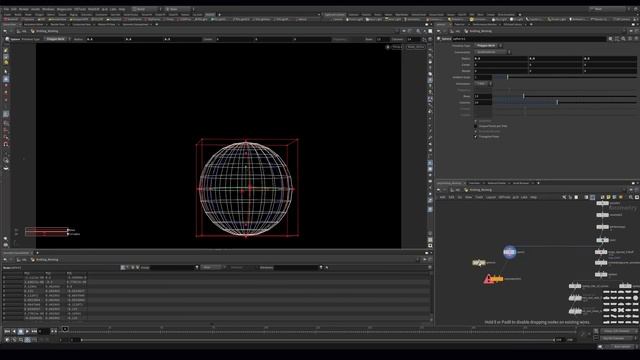The width and height of the screenshot is (640, 360).
Task: Click the help icon at parameter pane header end
Action: pyautogui.click(x=636, y=39)
